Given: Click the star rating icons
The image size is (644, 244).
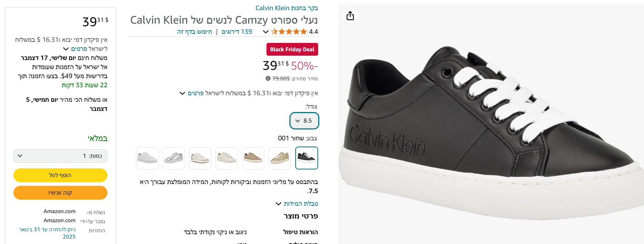Looking at the screenshot, I should (x=289, y=32).
